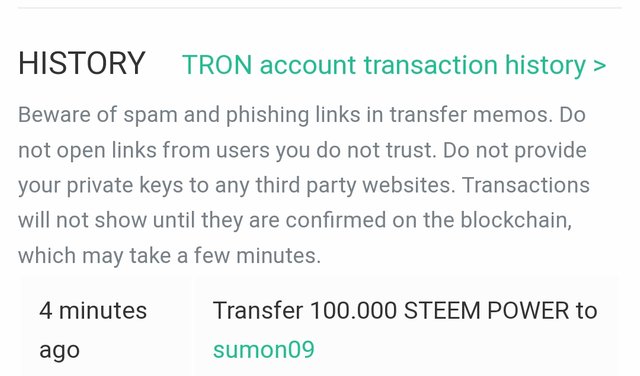Click the 'Beware of spam and phishing' warning line
640x376 pixels.
tap(302, 115)
